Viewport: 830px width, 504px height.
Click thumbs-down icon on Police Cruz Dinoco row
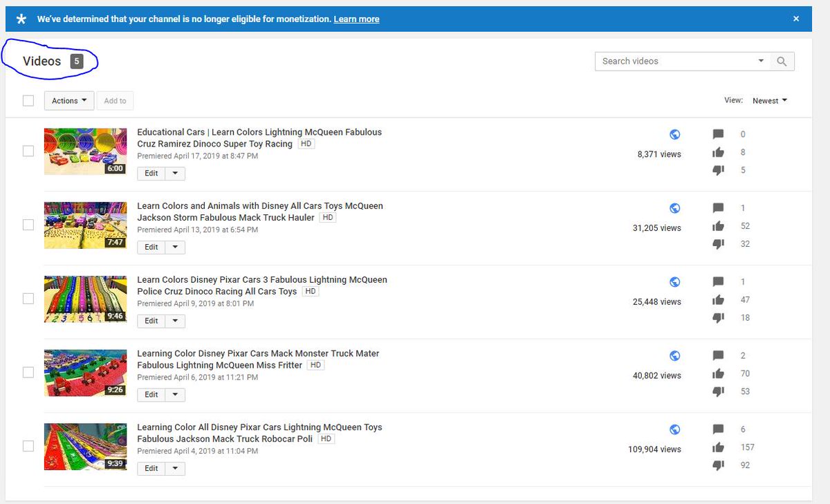coord(718,318)
